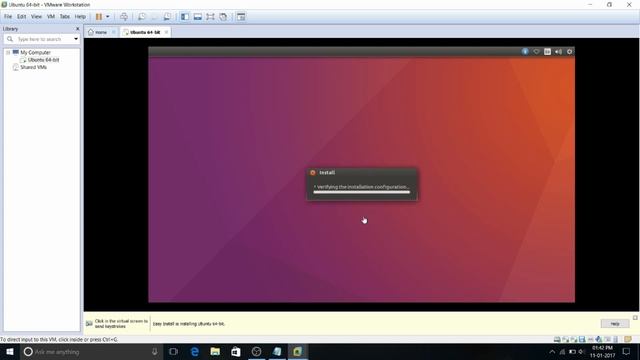Close the Ubuntu 64-bit tab
This screenshot has width=640, height=360.
(166, 32)
